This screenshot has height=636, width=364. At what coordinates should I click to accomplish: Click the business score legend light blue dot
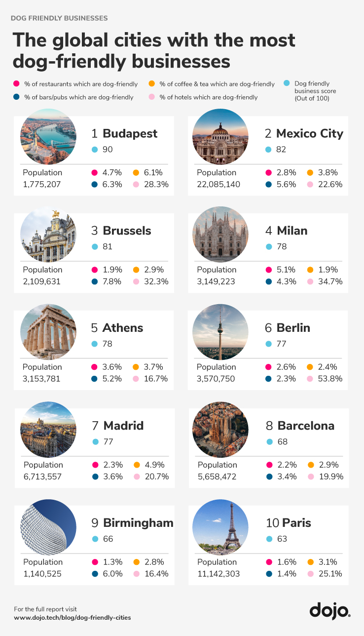tap(287, 83)
